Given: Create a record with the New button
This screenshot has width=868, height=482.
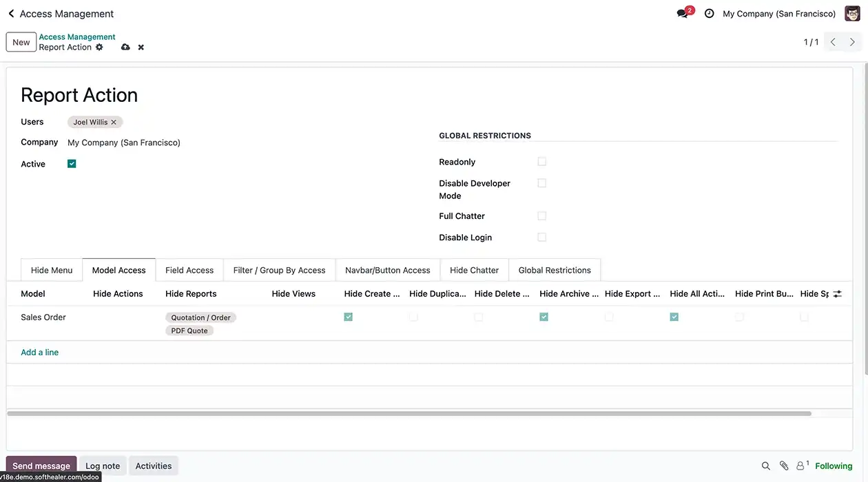Looking at the screenshot, I should point(21,41).
